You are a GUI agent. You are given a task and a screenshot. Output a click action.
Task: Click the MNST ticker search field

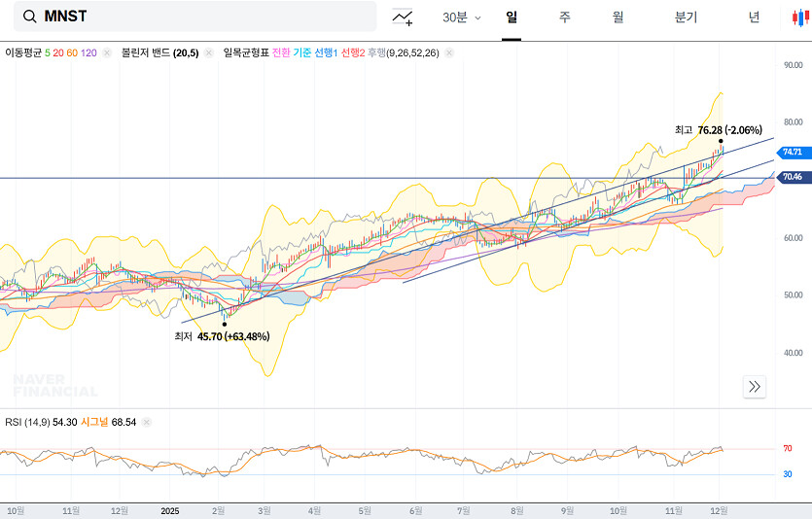pos(194,17)
